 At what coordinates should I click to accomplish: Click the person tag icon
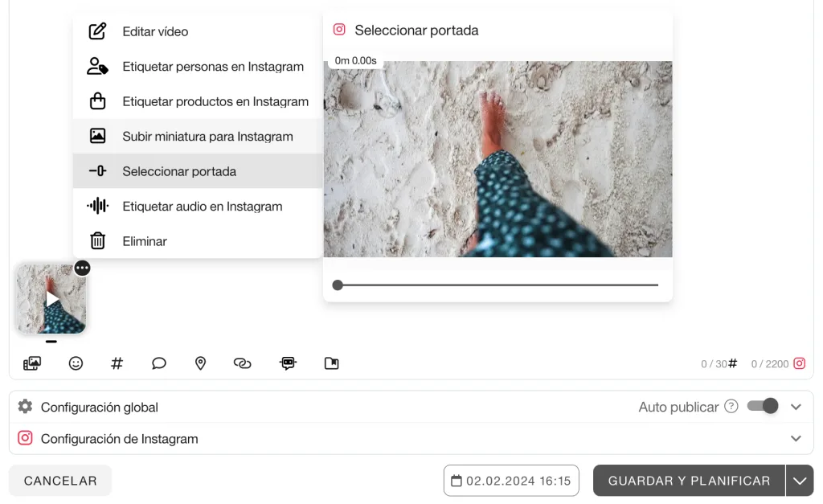click(x=97, y=67)
